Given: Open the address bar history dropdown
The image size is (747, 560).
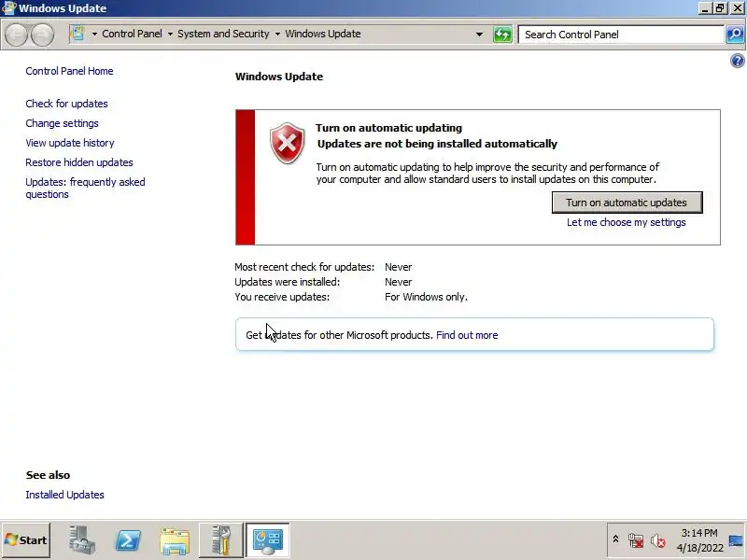Looking at the screenshot, I should pyautogui.click(x=479, y=35).
